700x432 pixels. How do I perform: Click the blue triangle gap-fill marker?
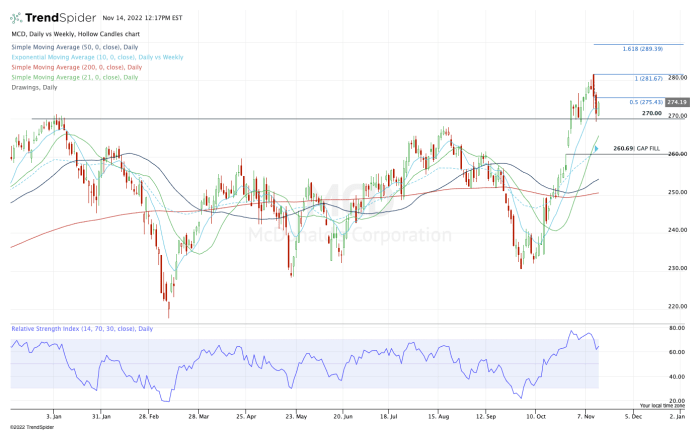click(x=597, y=149)
